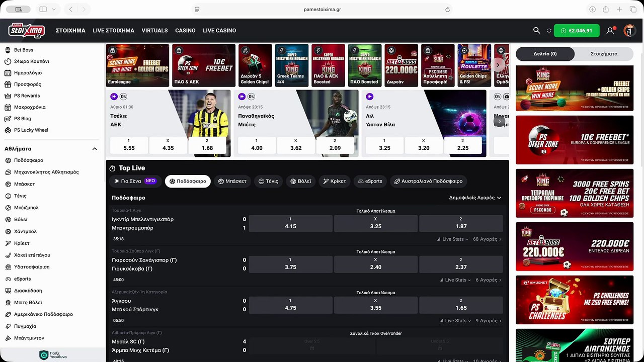Pick draw at 2.40 for Γκιρεσούν match

pos(376,264)
